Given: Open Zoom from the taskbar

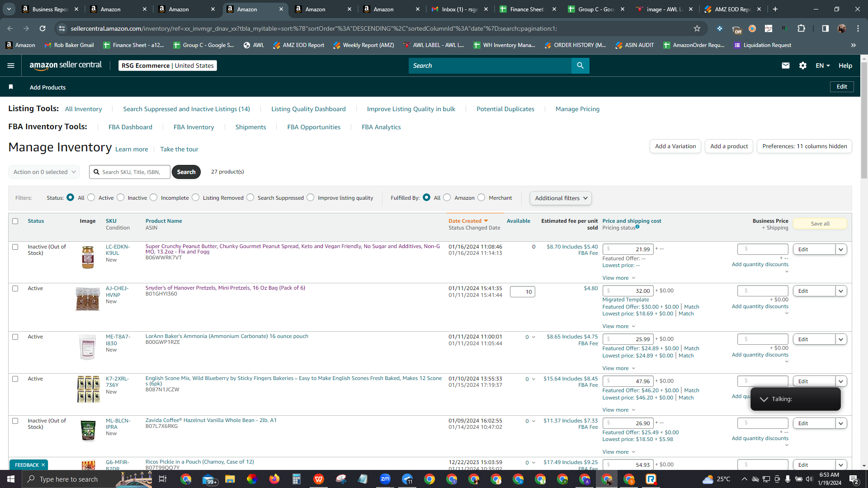Looking at the screenshot, I should pyautogui.click(x=385, y=479).
